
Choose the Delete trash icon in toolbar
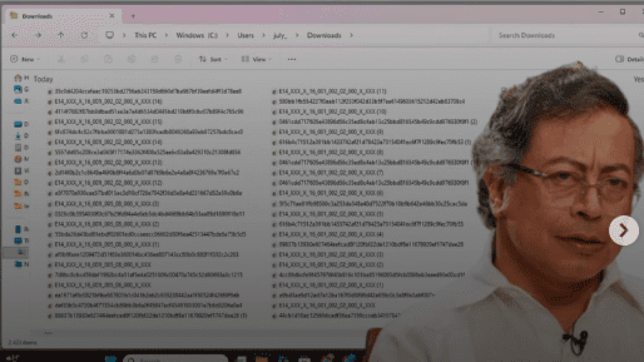[x=178, y=59]
